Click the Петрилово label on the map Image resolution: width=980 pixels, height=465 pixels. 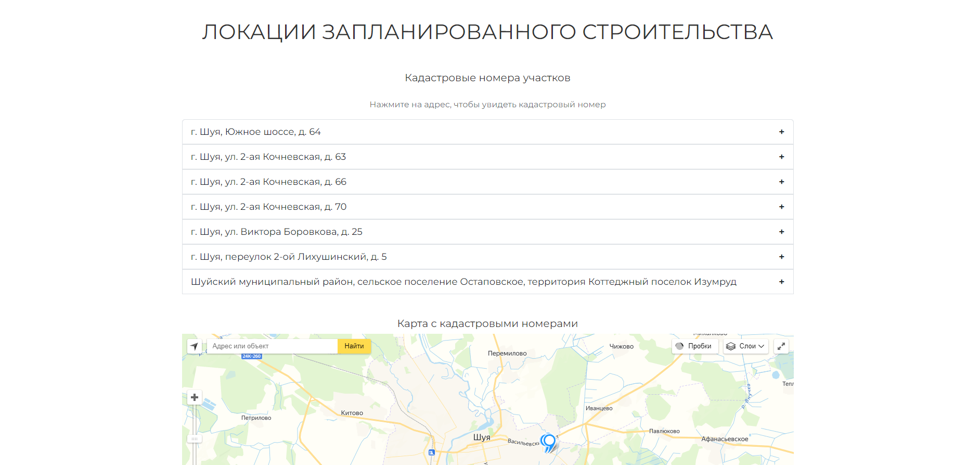tap(256, 418)
